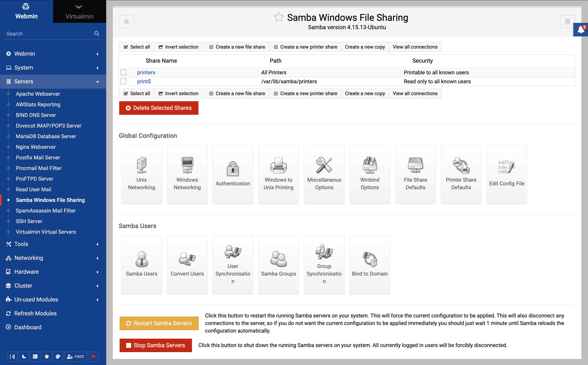Click Stop Samba Servers button
Viewport: 588px width, 365px height.
click(x=156, y=345)
